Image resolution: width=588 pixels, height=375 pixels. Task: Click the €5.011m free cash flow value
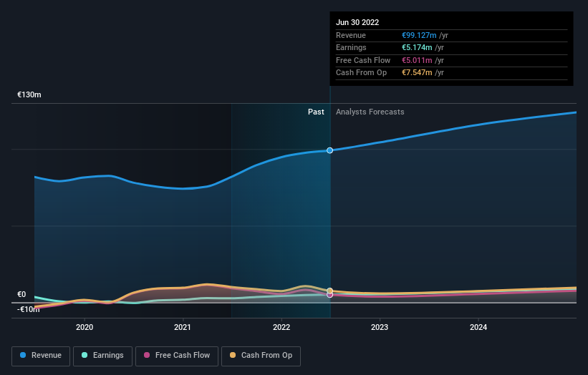(417, 60)
